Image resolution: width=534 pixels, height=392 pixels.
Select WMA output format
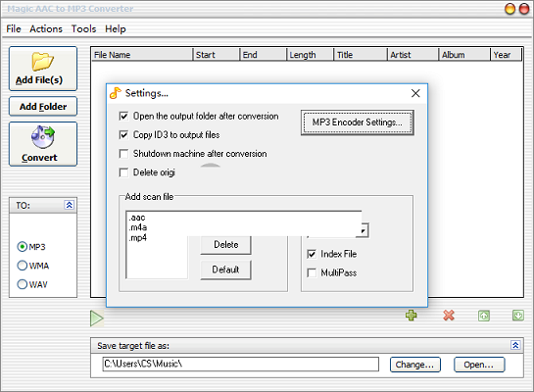[x=23, y=266]
